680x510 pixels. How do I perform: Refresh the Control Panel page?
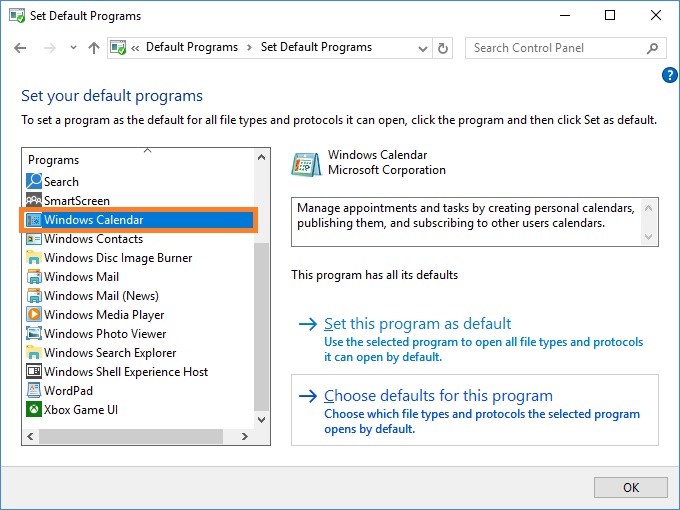click(x=442, y=48)
